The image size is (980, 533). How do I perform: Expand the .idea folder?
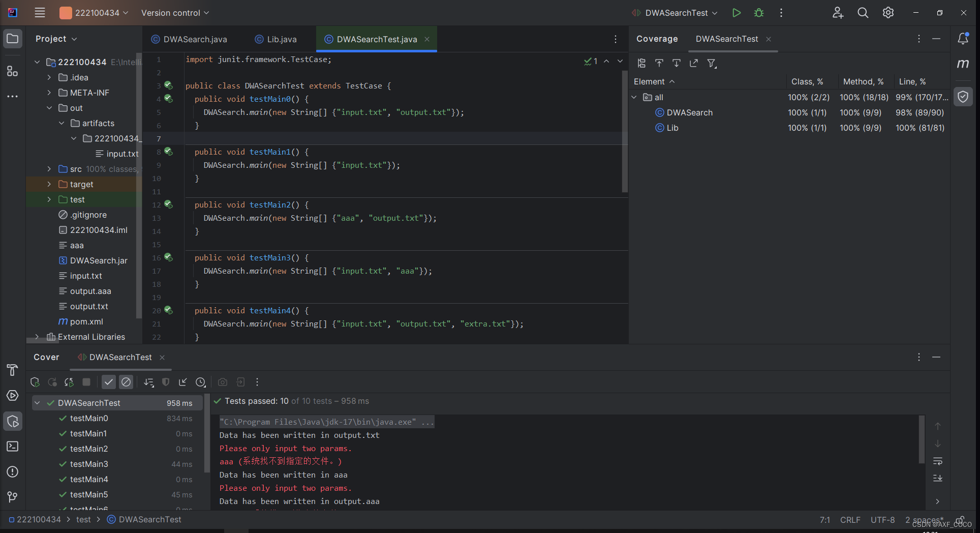[x=49, y=77]
